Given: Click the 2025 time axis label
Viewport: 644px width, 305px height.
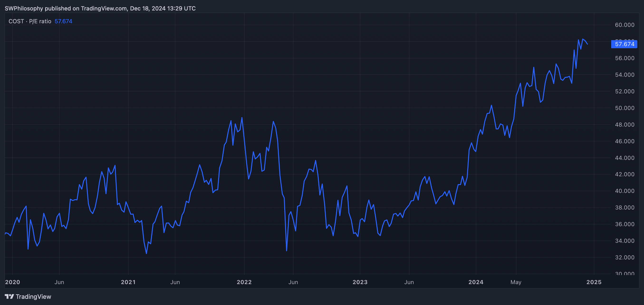Looking at the screenshot, I should pos(594,282).
